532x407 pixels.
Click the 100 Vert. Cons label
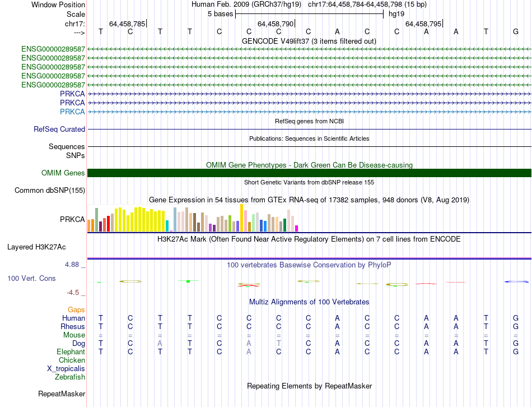(x=31, y=279)
